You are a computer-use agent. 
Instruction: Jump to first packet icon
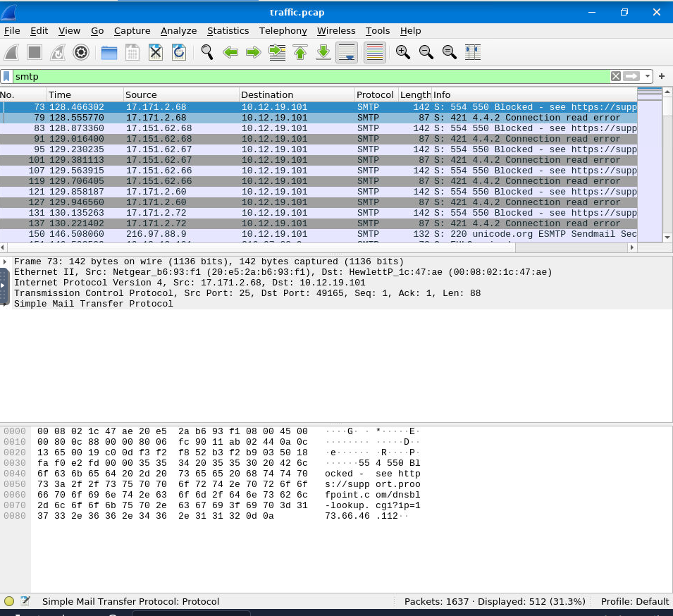300,52
